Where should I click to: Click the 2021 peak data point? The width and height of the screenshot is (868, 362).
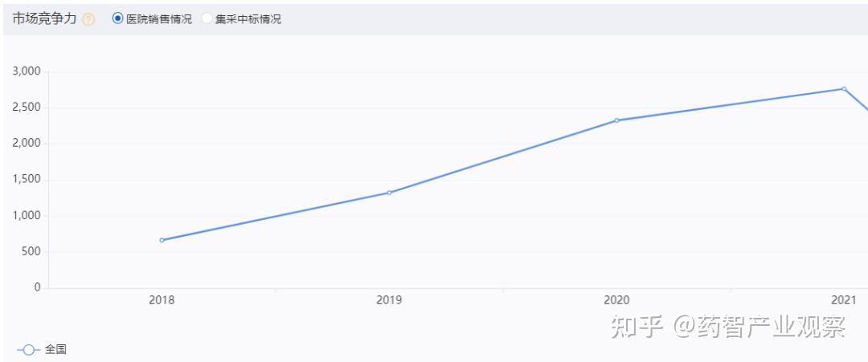click(844, 88)
